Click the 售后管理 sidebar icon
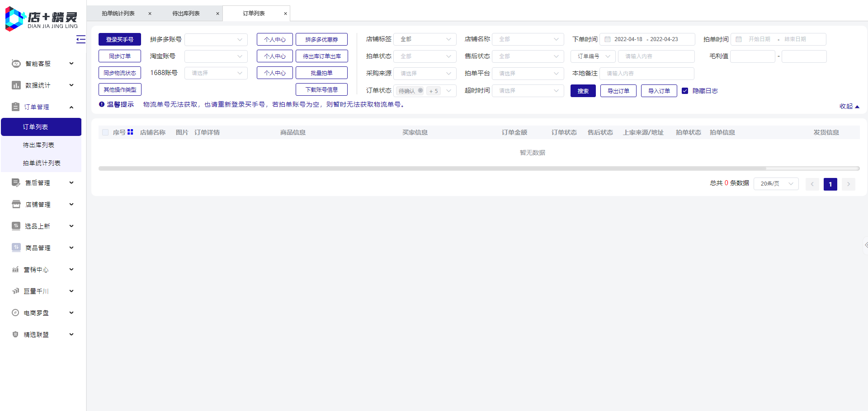This screenshot has width=868, height=411. click(x=16, y=183)
